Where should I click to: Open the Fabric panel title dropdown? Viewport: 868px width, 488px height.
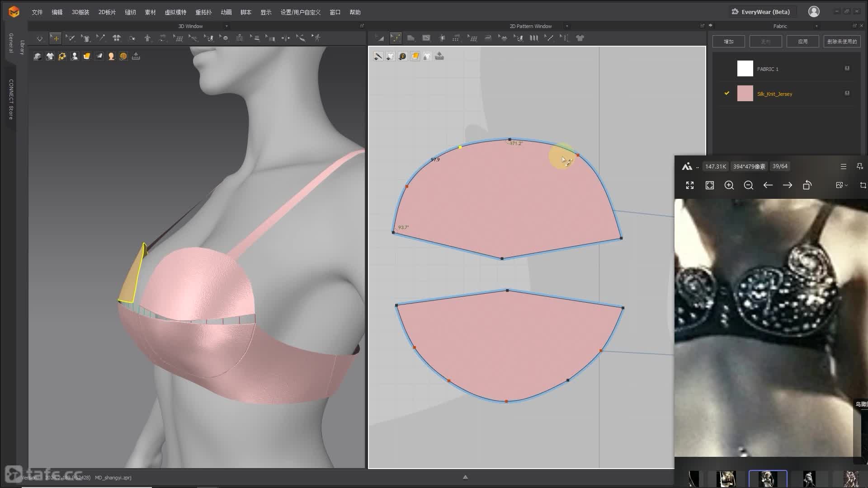(x=816, y=26)
